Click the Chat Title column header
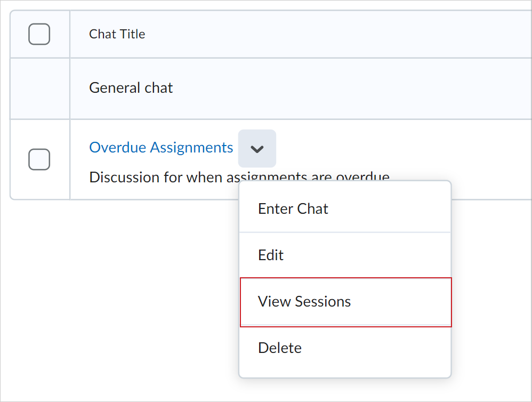The image size is (532, 402). pos(117,34)
